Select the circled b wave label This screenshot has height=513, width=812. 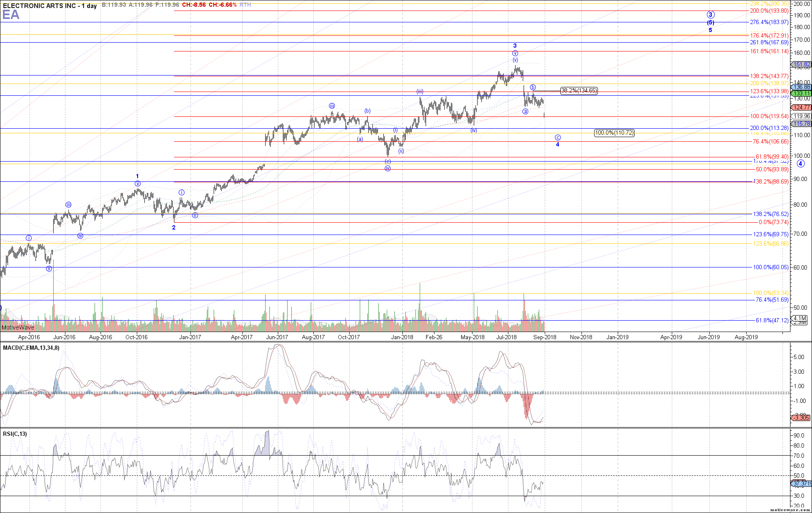click(533, 87)
